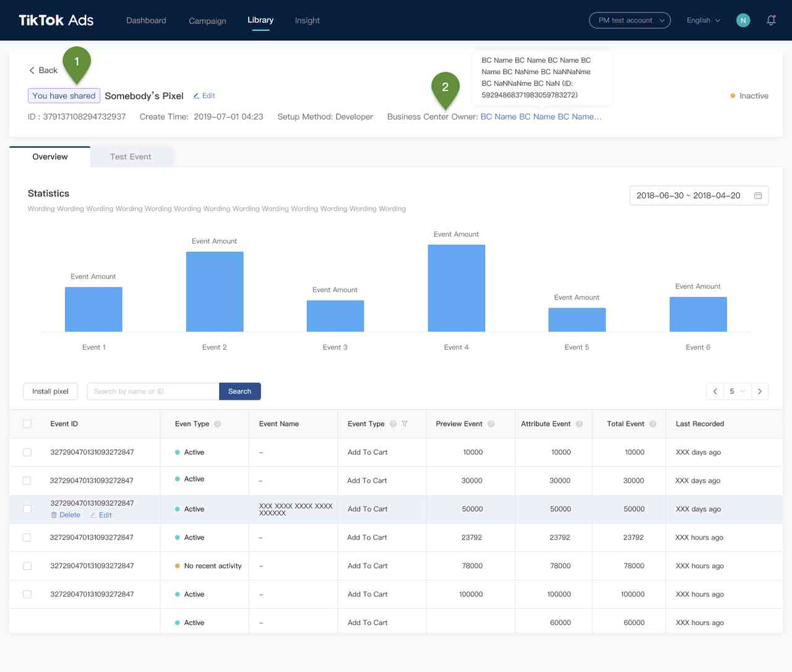Check the first event row checkbox
The image size is (792, 672).
(27, 452)
